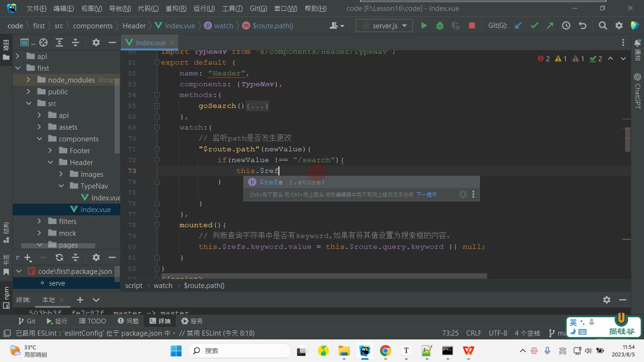
Task: Collapse the node_modules folder's tree arrow
Action: tap(28, 80)
